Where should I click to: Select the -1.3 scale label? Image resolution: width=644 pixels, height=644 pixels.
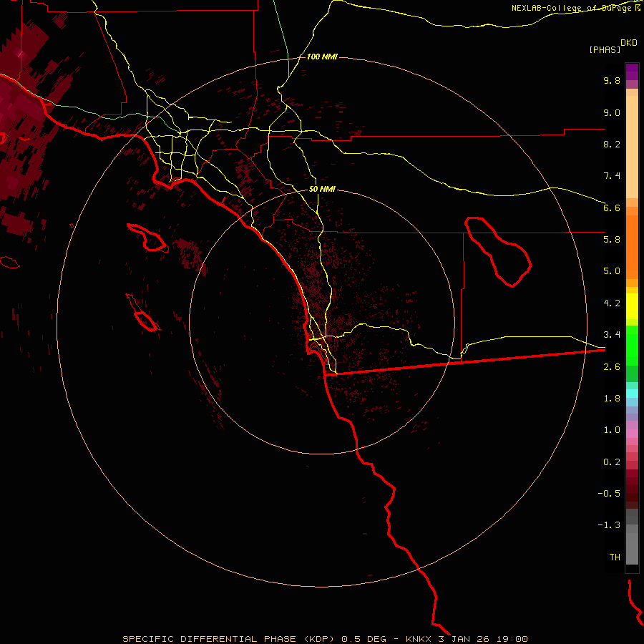(x=609, y=525)
